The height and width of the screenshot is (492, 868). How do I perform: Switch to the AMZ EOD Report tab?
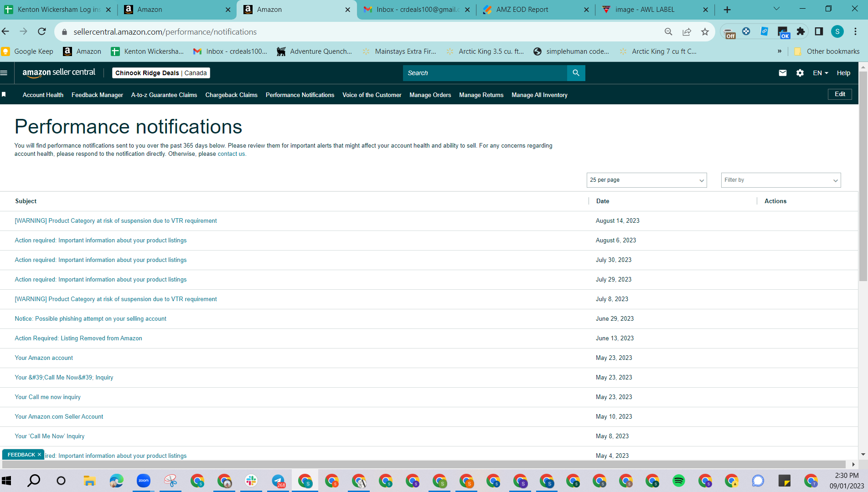click(x=536, y=10)
